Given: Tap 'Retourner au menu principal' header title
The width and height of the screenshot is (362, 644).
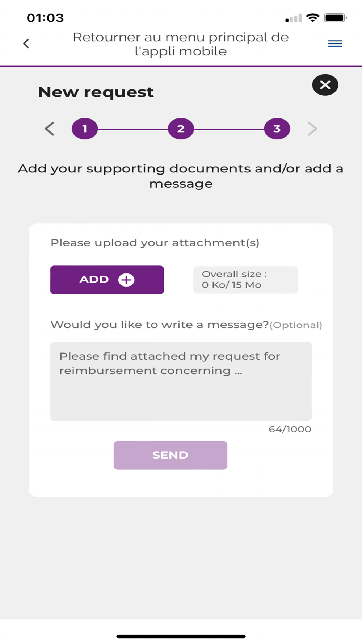Looking at the screenshot, I should (x=181, y=44).
